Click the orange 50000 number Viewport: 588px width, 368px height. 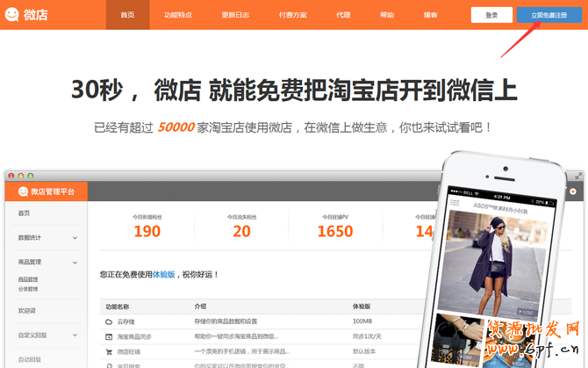pos(176,127)
